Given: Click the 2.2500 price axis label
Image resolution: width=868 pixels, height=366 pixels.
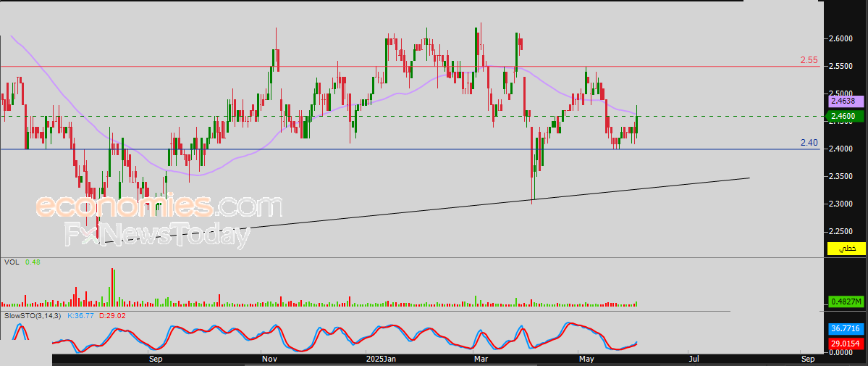Looking at the screenshot, I should [840, 231].
